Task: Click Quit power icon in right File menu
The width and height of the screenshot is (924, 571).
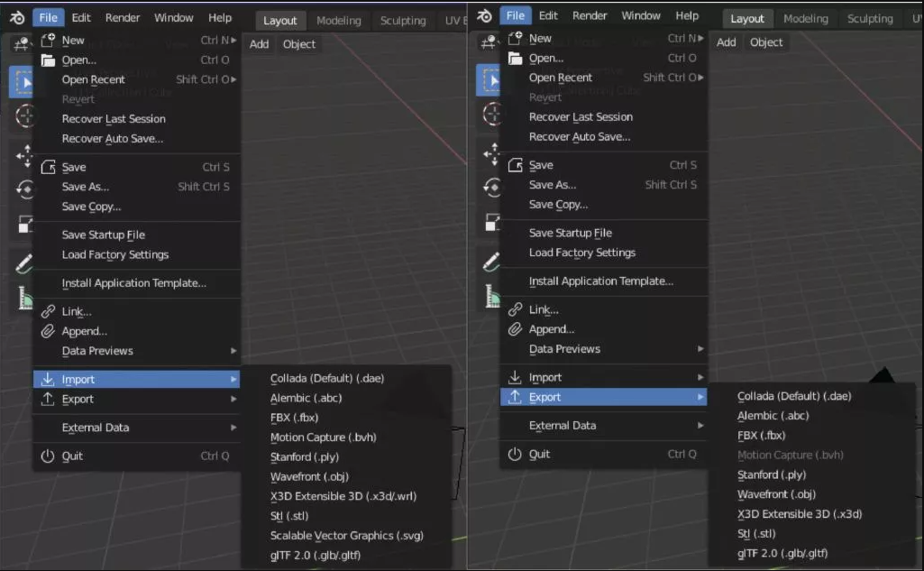Action: pos(515,454)
